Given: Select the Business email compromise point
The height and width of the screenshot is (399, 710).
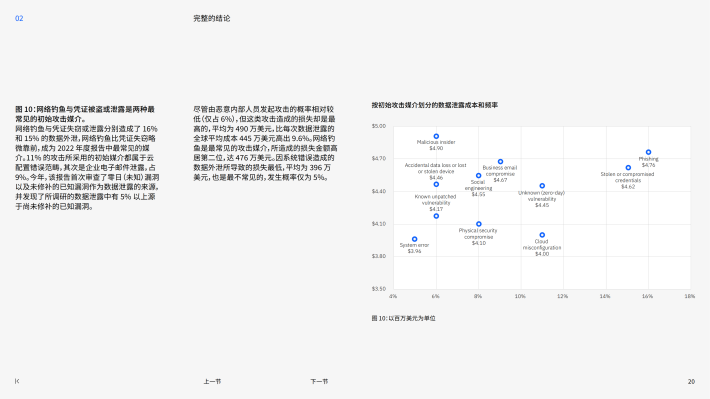Looking at the screenshot, I should (500, 162).
